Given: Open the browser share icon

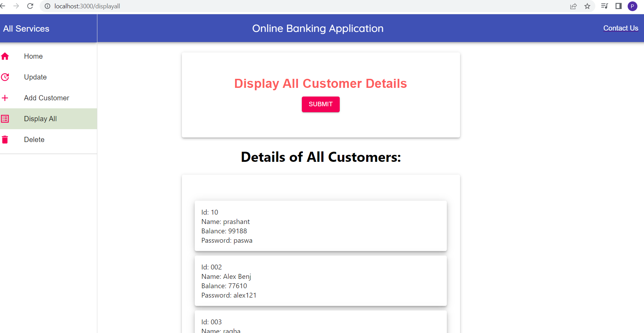Looking at the screenshot, I should coord(573,6).
